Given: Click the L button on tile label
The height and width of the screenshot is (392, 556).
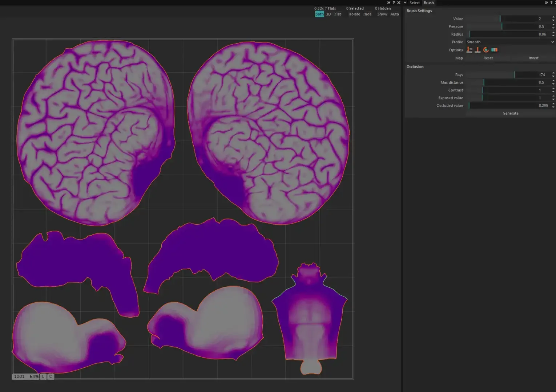Looking at the screenshot, I should pyautogui.click(x=43, y=376).
